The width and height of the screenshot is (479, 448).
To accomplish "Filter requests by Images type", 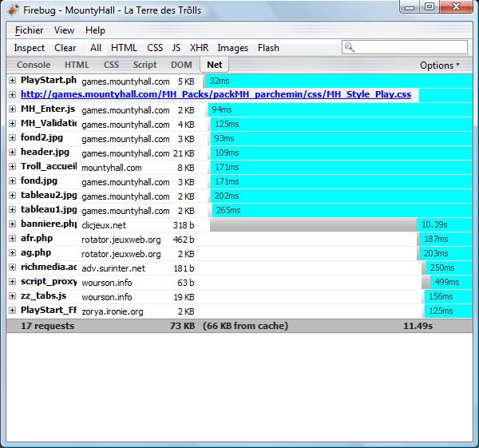I will (x=232, y=48).
